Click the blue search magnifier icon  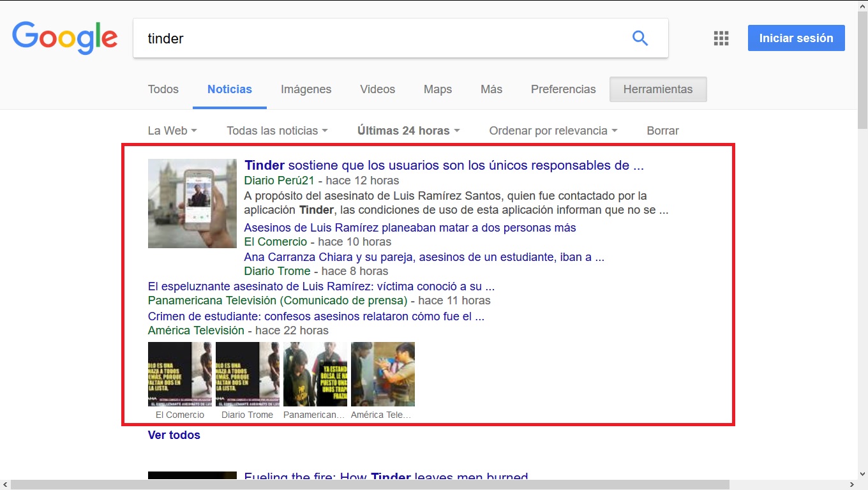click(x=640, y=38)
